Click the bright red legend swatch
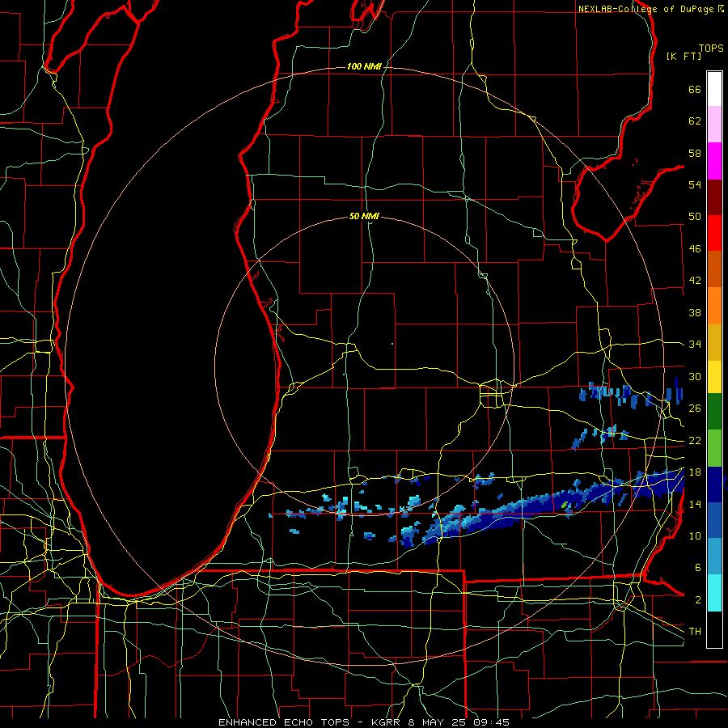 coord(714,233)
